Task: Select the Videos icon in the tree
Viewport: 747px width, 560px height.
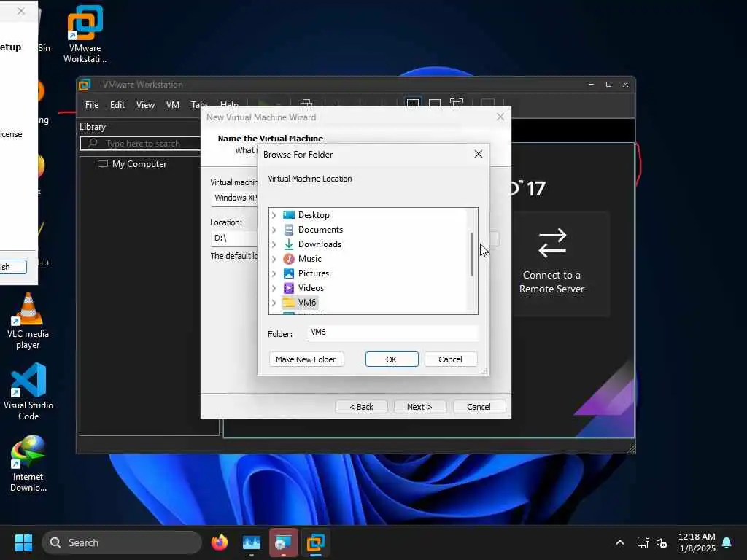Action: (x=289, y=288)
